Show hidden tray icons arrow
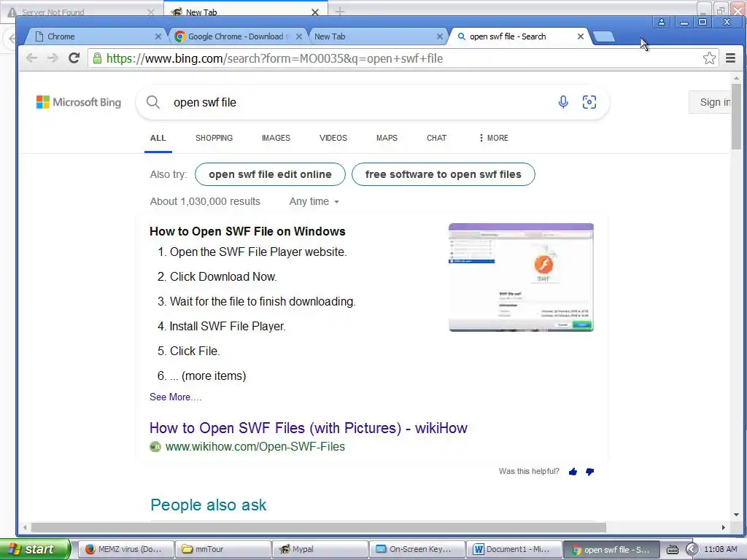The height and width of the screenshot is (560, 747). (x=692, y=550)
